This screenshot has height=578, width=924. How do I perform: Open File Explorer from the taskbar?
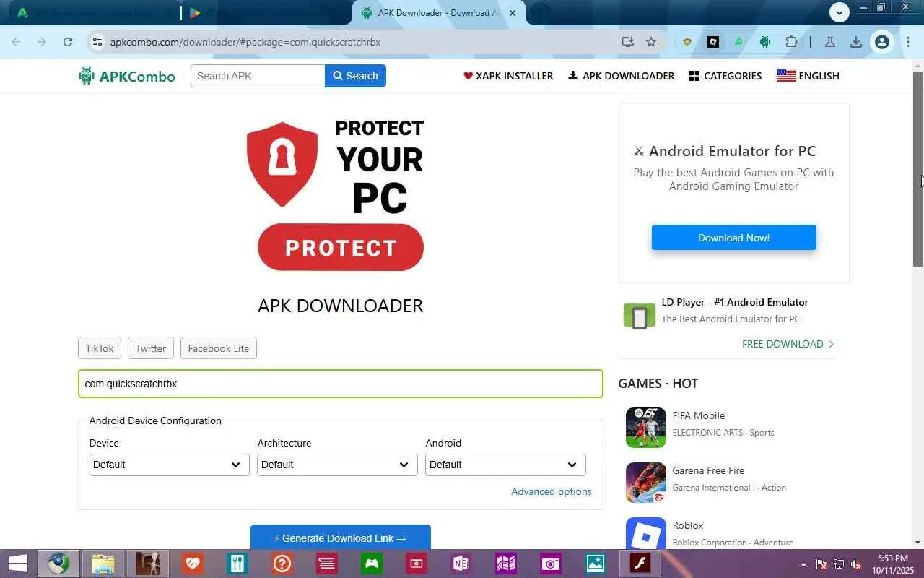pos(103,564)
